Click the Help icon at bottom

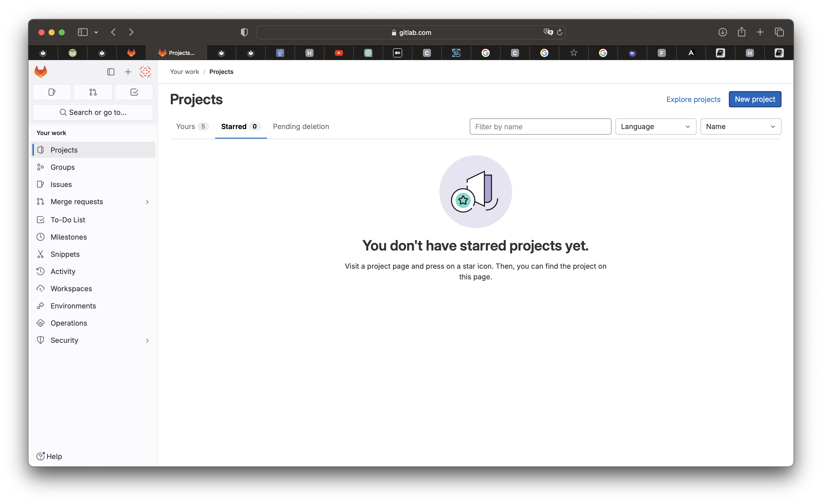(x=40, y=456)
